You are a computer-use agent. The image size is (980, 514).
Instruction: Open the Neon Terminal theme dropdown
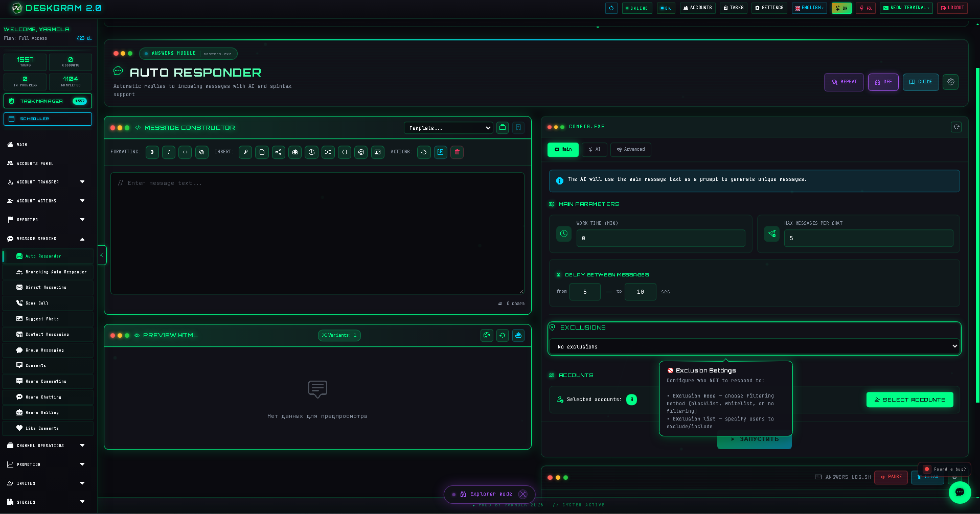click(906, 8)
